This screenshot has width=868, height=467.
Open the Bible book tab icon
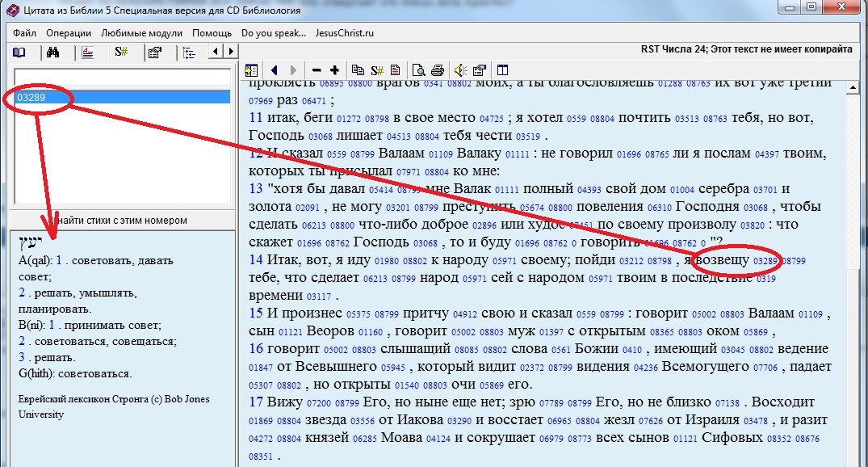coord(19,53)
